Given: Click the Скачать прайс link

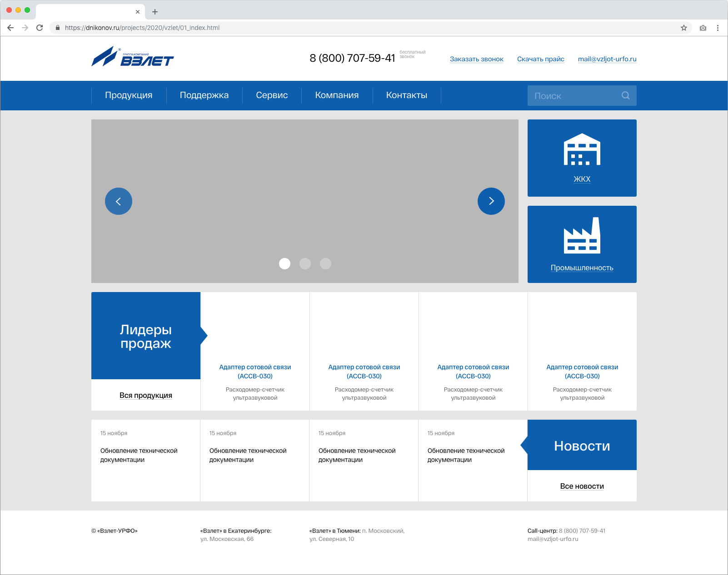Looking at the screenshot, I should click(x=540, y=59).
